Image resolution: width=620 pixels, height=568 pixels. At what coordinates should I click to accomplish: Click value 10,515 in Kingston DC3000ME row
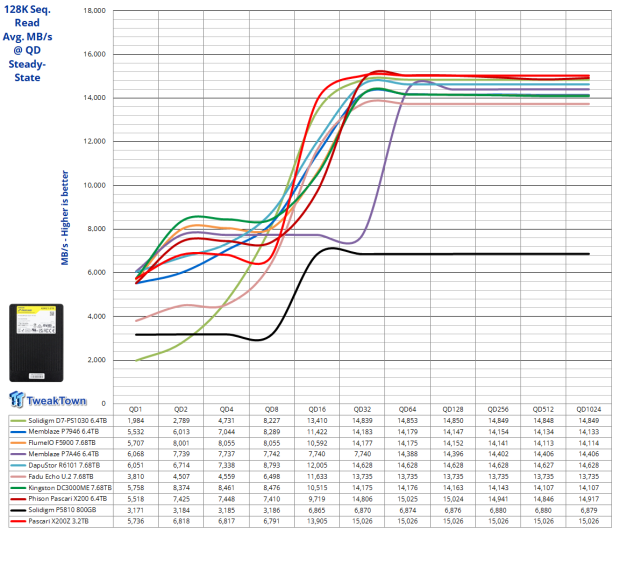[317, 488]
